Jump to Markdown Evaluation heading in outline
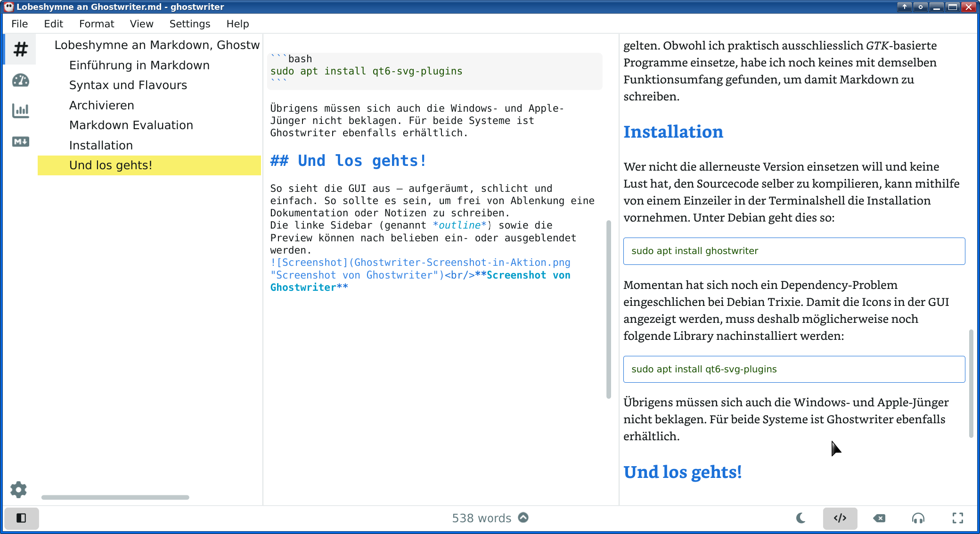The height and width of the screenshot is (534, 980). coord(131,125)
